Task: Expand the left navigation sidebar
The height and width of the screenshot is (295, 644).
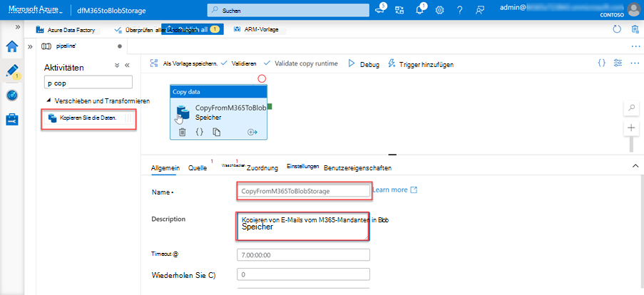Action: [x=17, y=26]
